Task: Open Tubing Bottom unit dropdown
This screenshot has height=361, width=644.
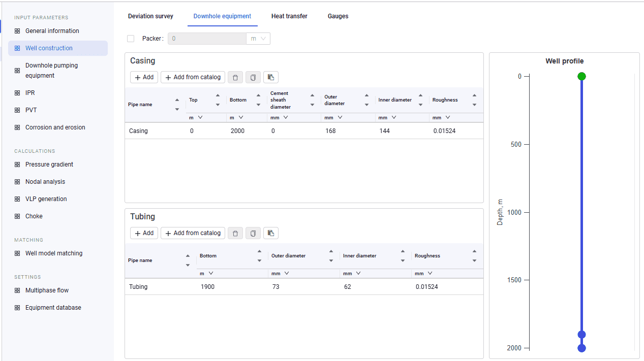Action: click(206, 273)
